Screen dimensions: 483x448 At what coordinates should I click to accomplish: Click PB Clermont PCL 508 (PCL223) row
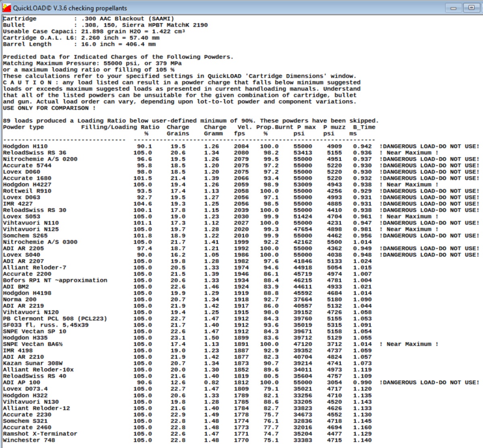click(x=55, y=319)
